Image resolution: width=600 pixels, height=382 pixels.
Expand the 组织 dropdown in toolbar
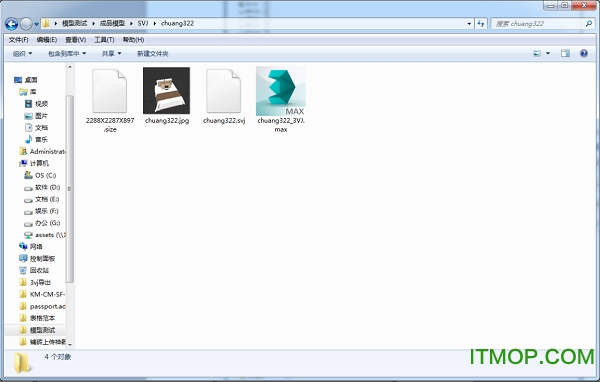[22, 54]
